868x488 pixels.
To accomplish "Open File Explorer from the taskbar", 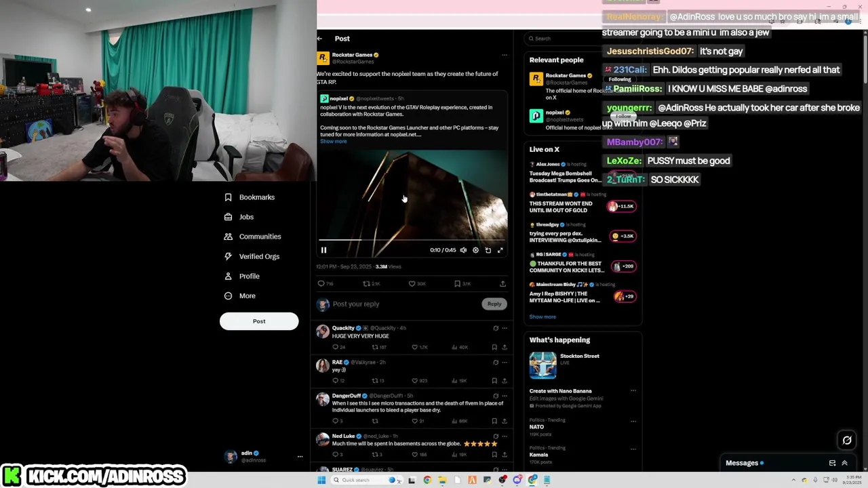I will [442, 480].
